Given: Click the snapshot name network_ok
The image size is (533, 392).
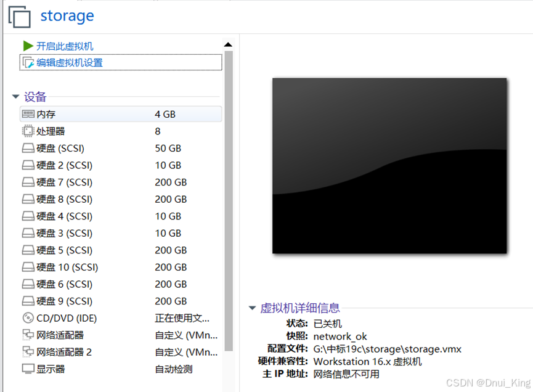Looking at the screenshot, I should [340, 337].
